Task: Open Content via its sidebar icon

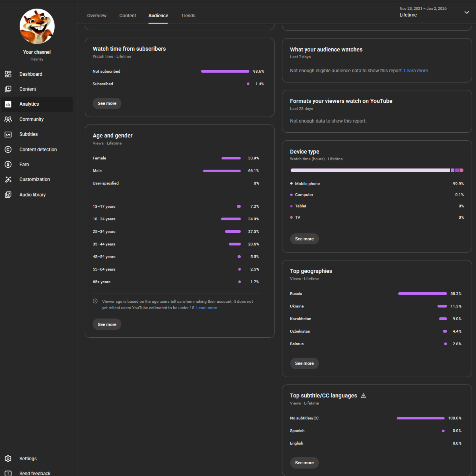Action: (8, 89)
